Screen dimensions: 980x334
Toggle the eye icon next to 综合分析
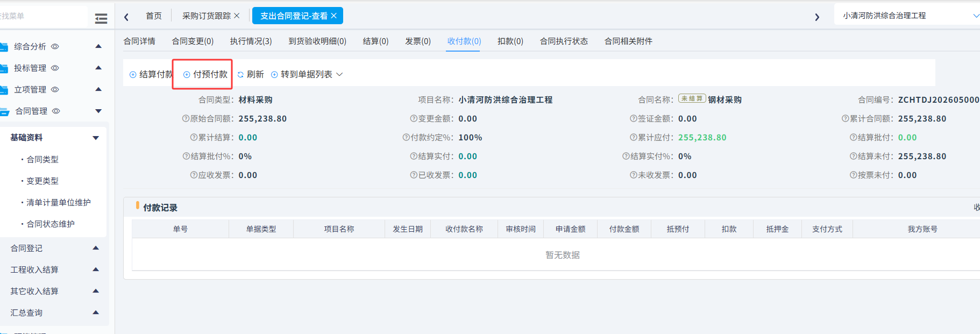click(55, 47)
